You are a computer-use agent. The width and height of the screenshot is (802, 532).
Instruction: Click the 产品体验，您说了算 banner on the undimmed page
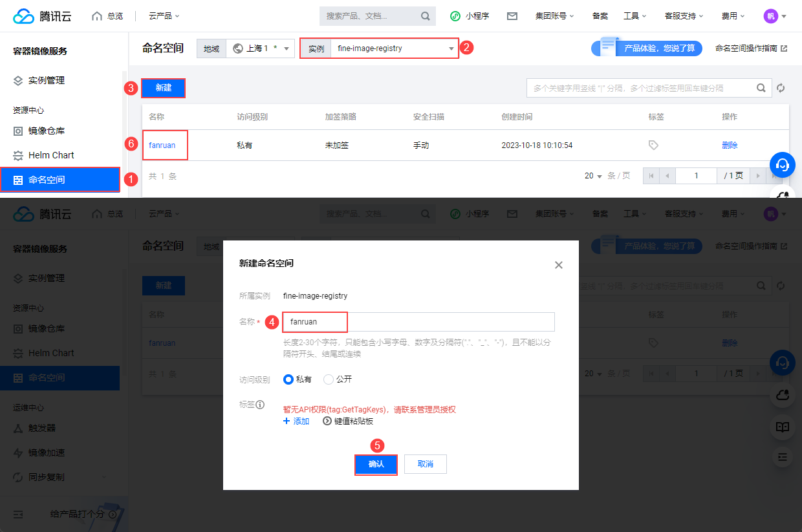pos(647,48)
